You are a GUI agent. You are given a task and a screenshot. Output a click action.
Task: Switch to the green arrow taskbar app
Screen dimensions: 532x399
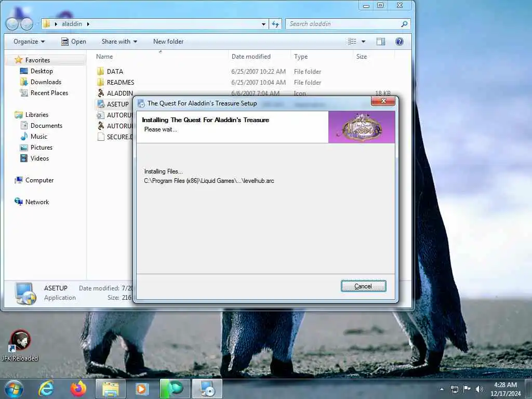point(175,389)
